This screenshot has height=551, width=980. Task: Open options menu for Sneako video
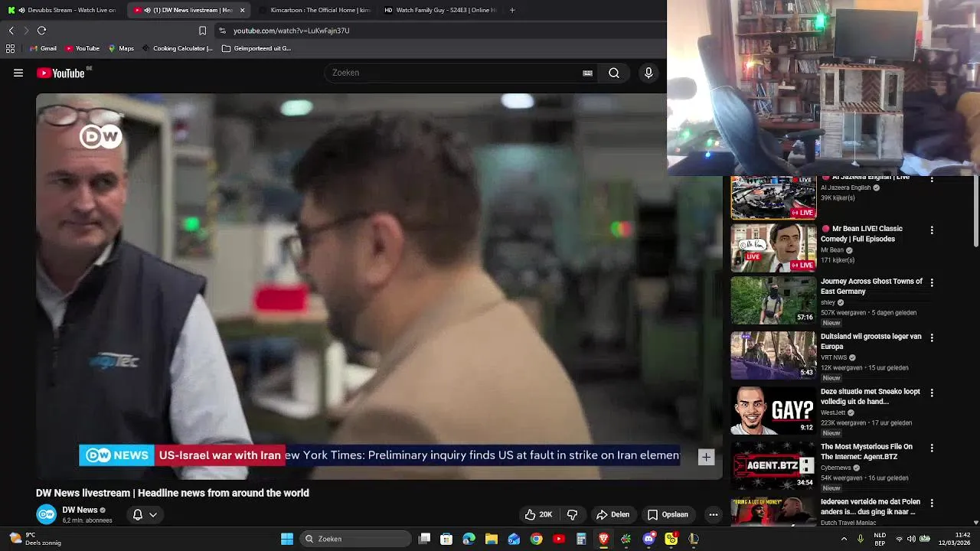932,393
